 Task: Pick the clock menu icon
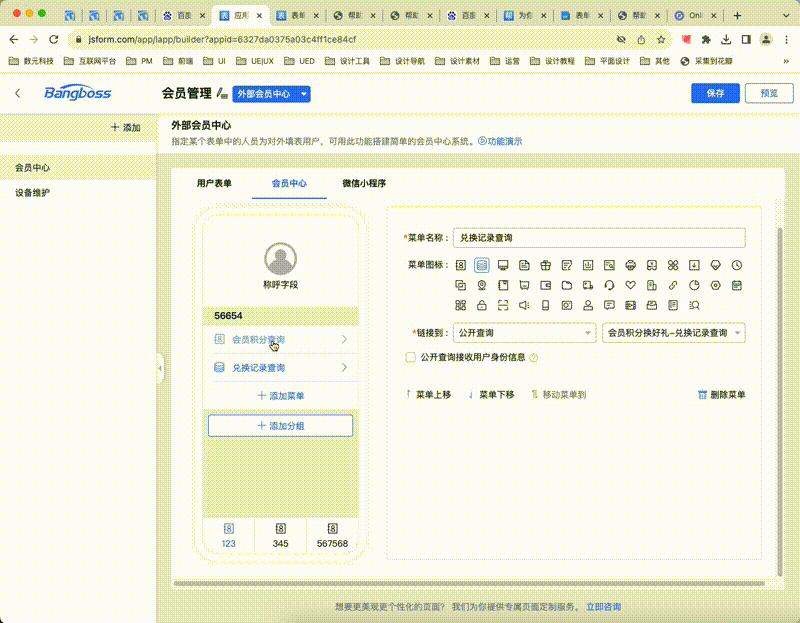736,265
